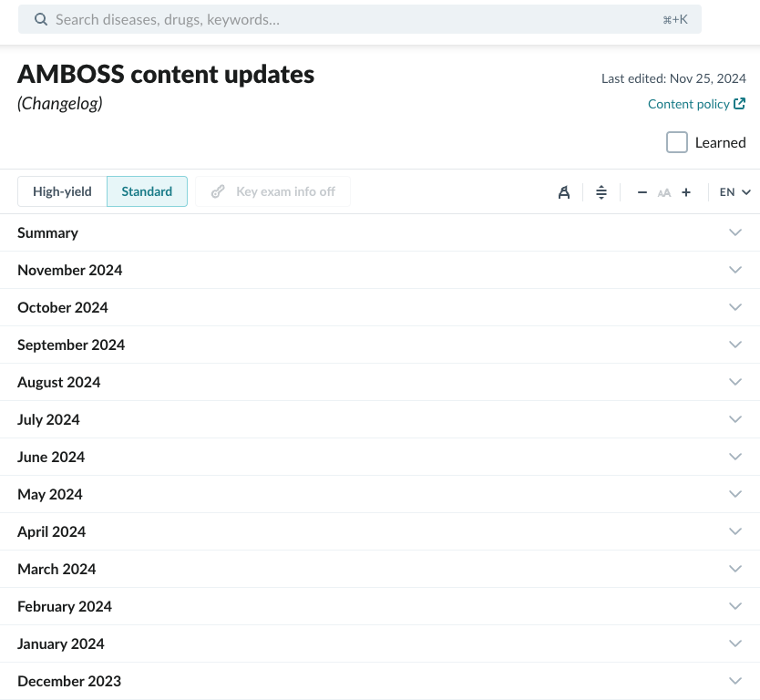Expand the December 2023 changelog row
The height and width of the screenshot is (700, 760).
click(x=380, y=681)
